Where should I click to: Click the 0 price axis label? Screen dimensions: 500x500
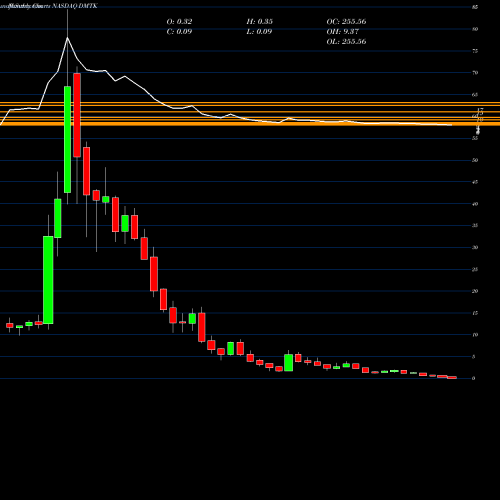pyautogui.click(x=474, y=379)
